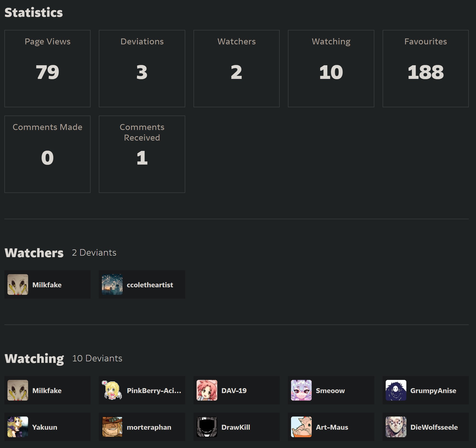Click ccoletheartist's avatar in Watchers
The height and width of the screenshot is (448, 476).
pyautogui.click(x=112, y=284)
